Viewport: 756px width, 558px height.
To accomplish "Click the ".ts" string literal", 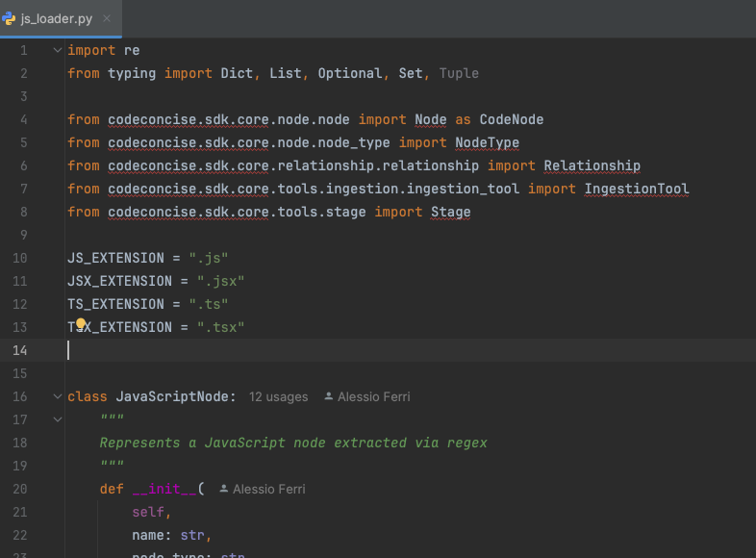I will [209, 304].
